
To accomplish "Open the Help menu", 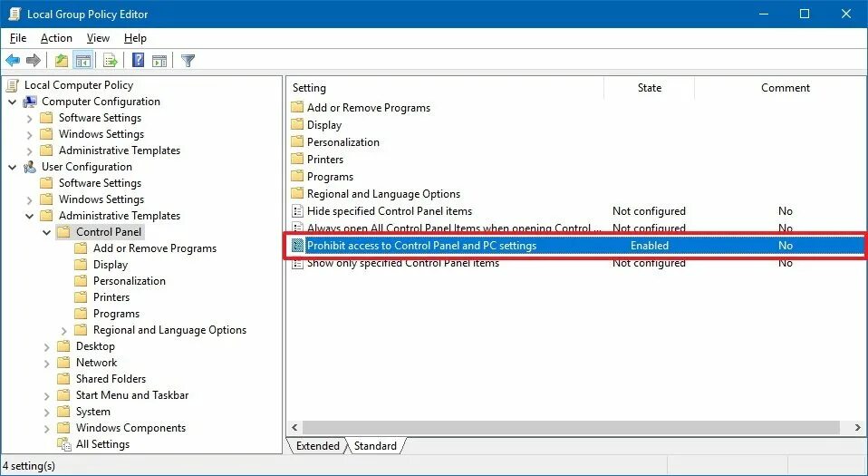I will (x=135, y=38).
